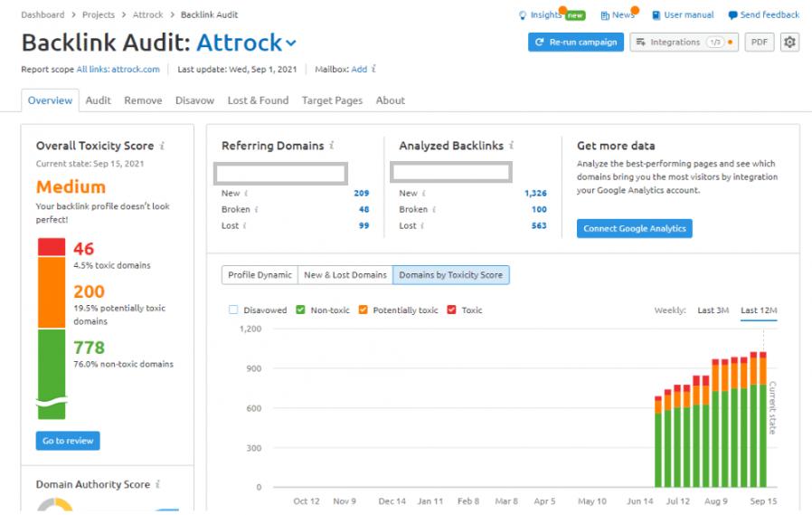This screenshot has height=515, width=812.
Task: Open the News icon link
Action: [x=605, y=15]
